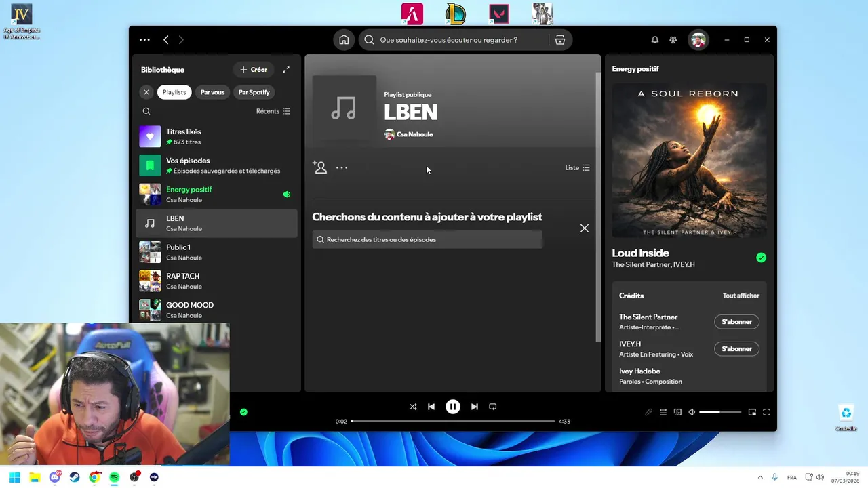Open the play queue

click(x=663, y=412)
